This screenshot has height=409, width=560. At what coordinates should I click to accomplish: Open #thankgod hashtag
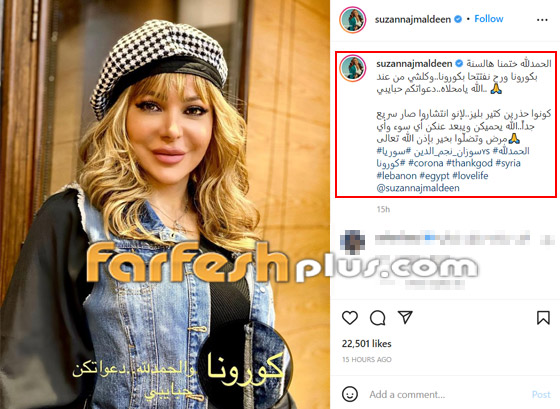(469, 163)
